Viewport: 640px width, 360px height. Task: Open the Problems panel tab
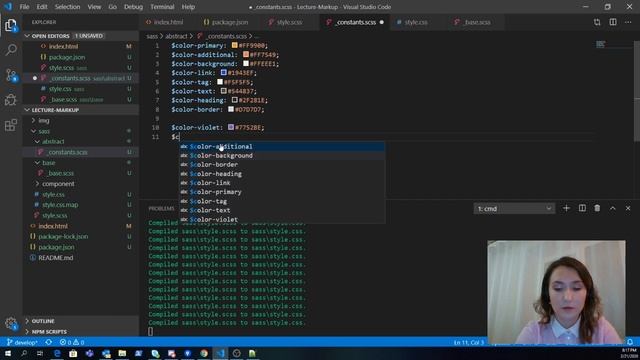pos(162,209)
